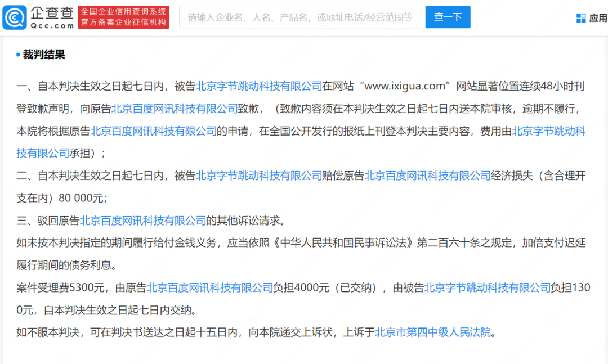Open the 应用 apps grid icon
The image size is (608, 364).
pos(581,18)
